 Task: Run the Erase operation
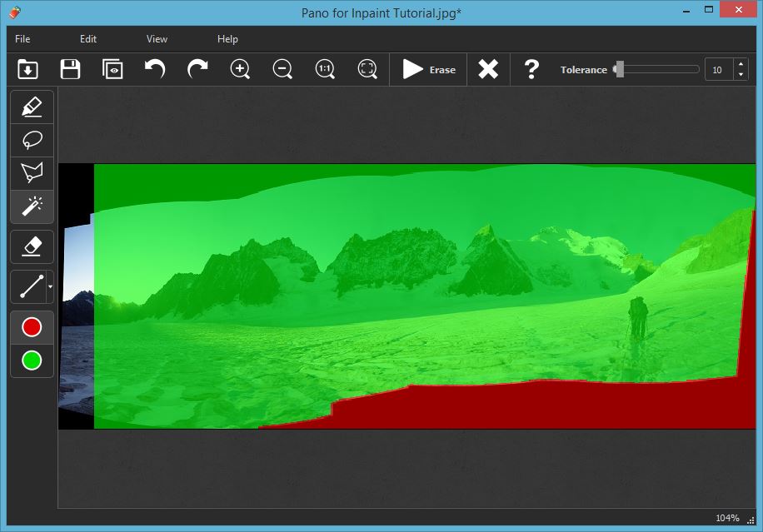point(427,69)
